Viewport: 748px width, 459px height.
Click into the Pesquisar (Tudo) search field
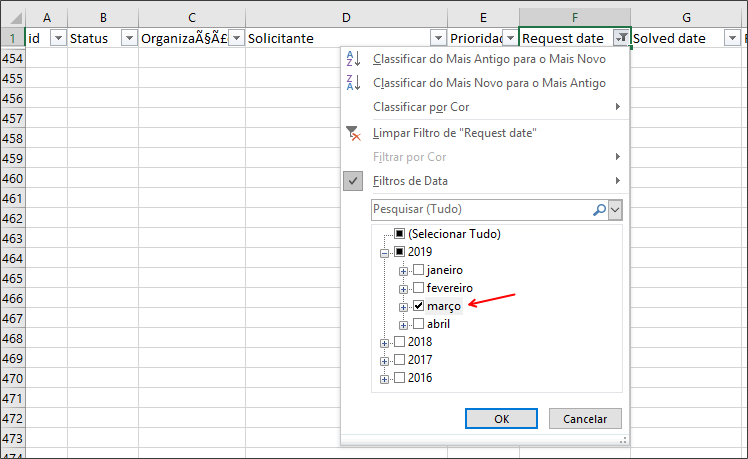pos(481,209)
